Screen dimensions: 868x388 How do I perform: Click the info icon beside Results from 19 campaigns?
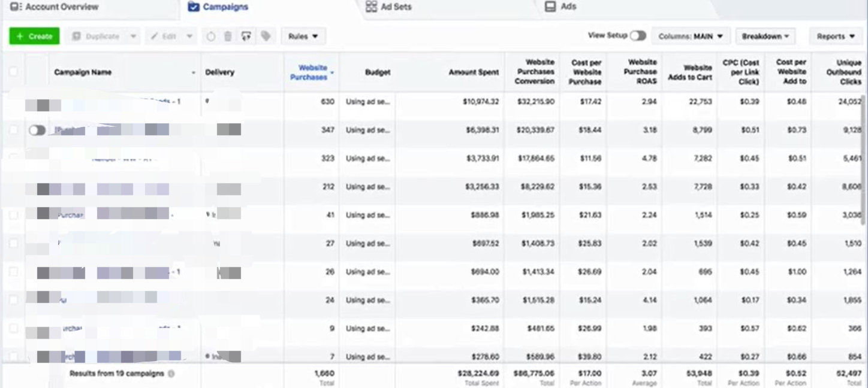pyautogui.click(x=171, y=374)
